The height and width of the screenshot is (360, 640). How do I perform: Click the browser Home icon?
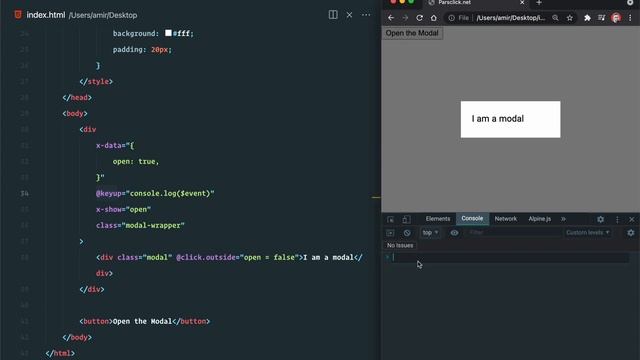[x=433, y=18]
